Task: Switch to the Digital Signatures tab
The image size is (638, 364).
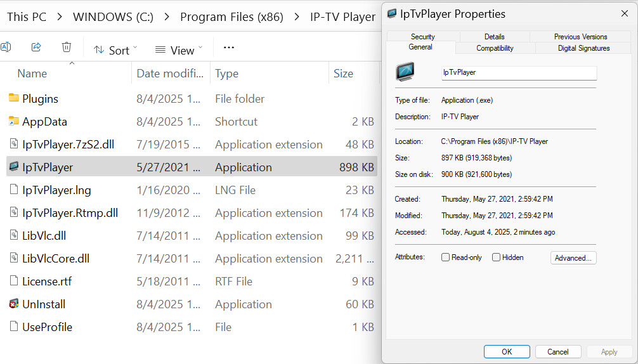Action: pos(584,48)
